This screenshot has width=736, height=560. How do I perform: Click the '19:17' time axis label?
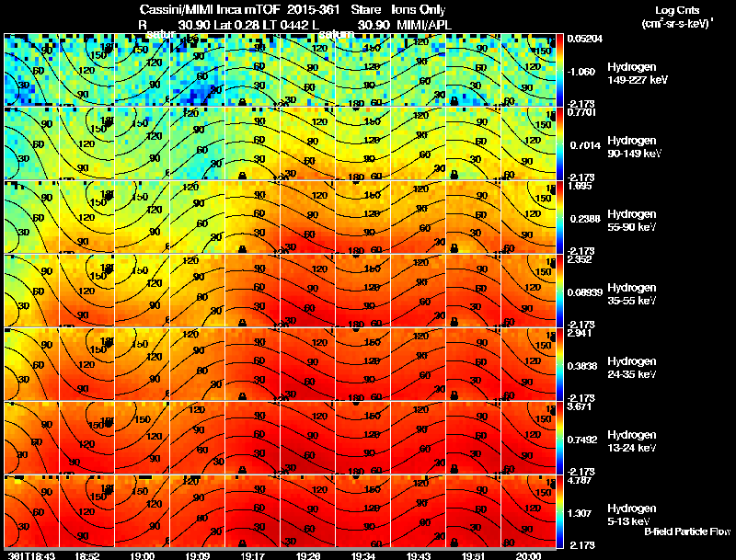tap(252, 555)
